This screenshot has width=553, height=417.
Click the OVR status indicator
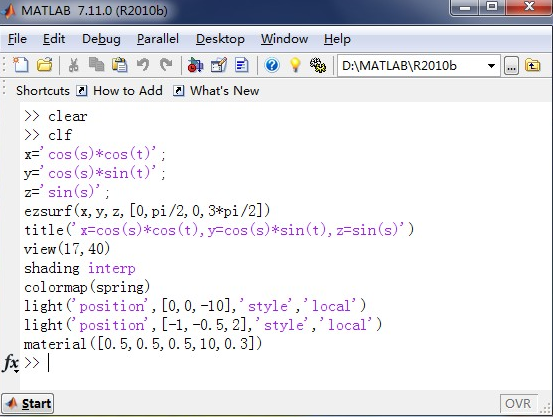518,403
